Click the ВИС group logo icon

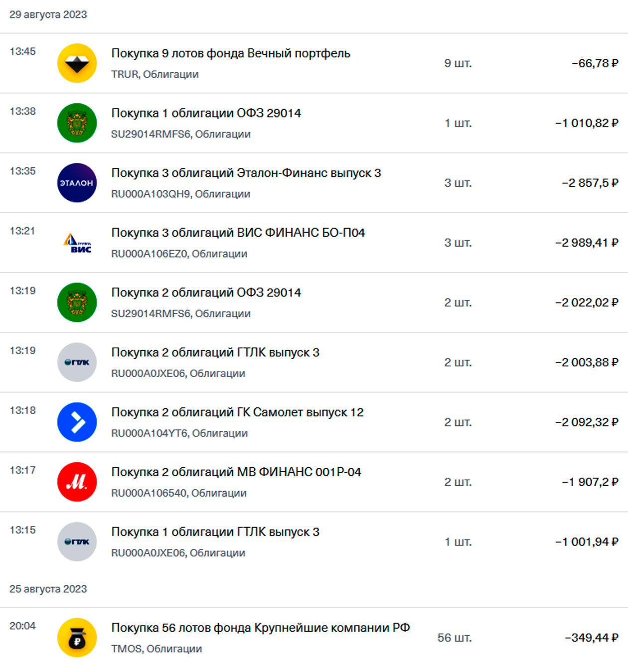coord(77,243)
